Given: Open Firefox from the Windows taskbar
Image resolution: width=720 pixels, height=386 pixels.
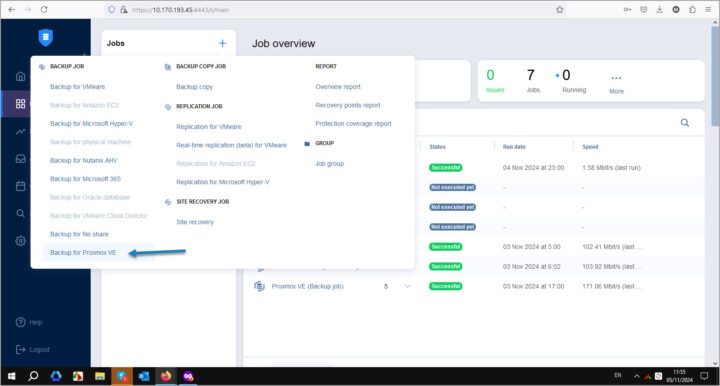Looking at the screenshot, I should point(166,376).
